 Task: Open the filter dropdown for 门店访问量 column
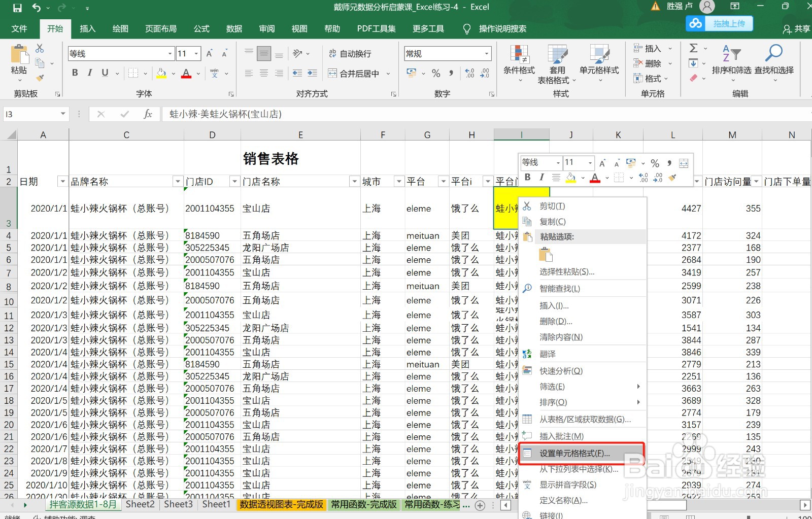pos(756,182)
